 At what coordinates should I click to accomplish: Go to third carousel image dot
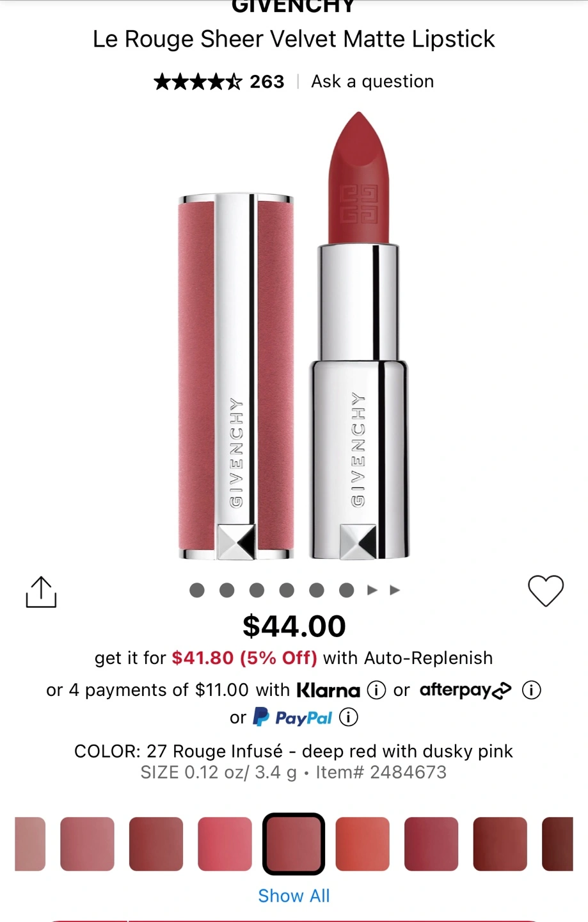click(x=257, y=590)
